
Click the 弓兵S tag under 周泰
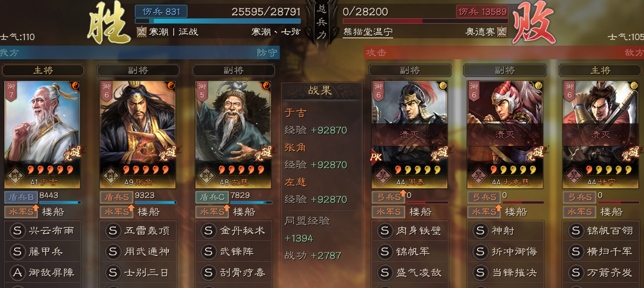(x=388, y=197)
